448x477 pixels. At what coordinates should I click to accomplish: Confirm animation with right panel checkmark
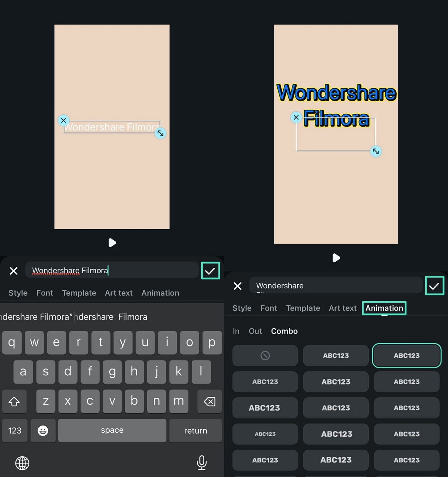pyautogui.click(x=434, y=286)
